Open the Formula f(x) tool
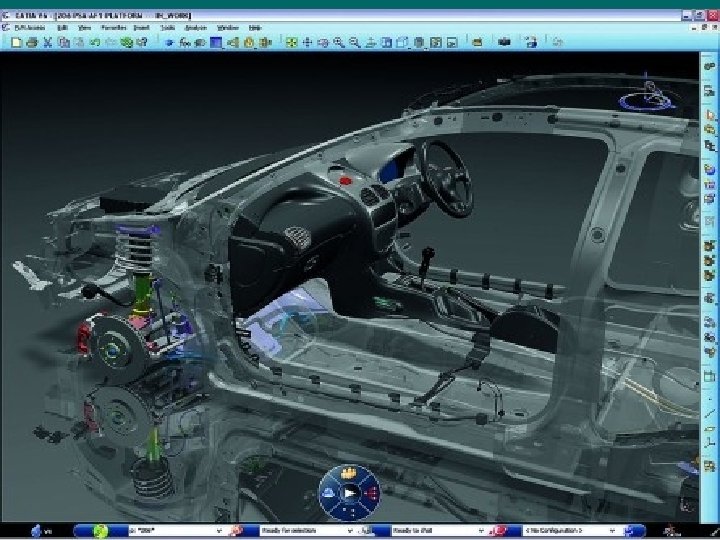 tap(185, 43)
